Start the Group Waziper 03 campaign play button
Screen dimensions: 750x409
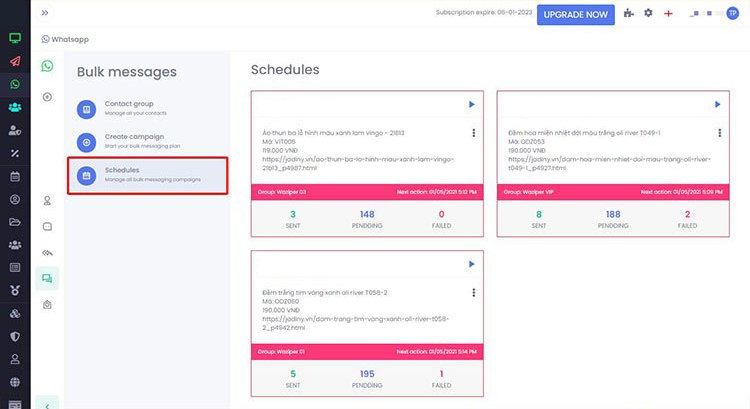(472, 104)
